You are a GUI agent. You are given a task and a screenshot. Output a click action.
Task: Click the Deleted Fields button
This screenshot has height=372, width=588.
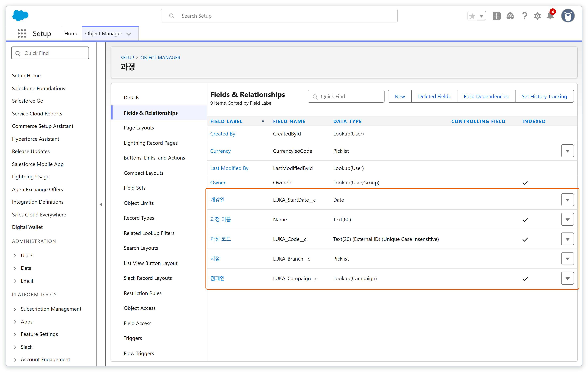(434, 96)
